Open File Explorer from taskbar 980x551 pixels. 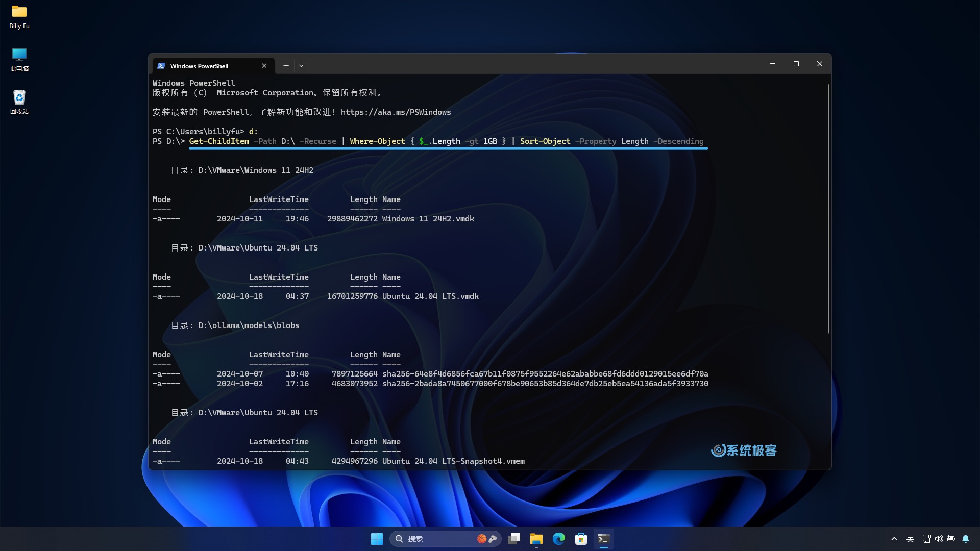536,538
